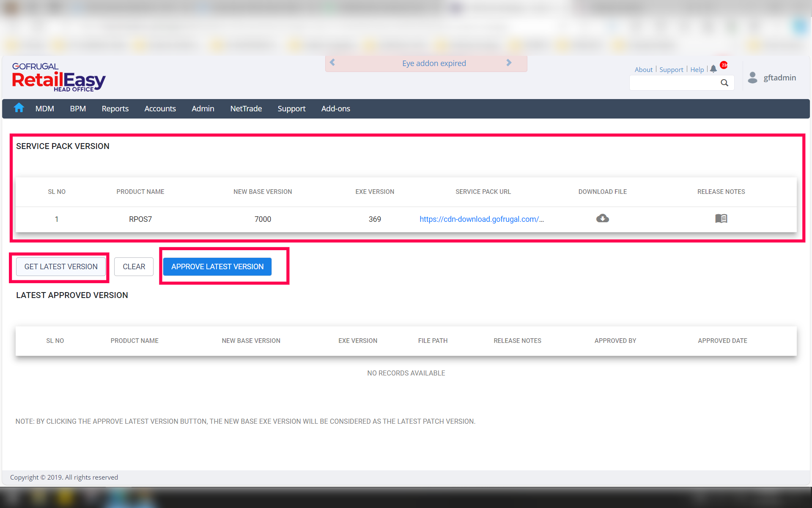Open the notifications bell icon
The width and height of the screenshot is (812, 508).
tap(713, 69)
